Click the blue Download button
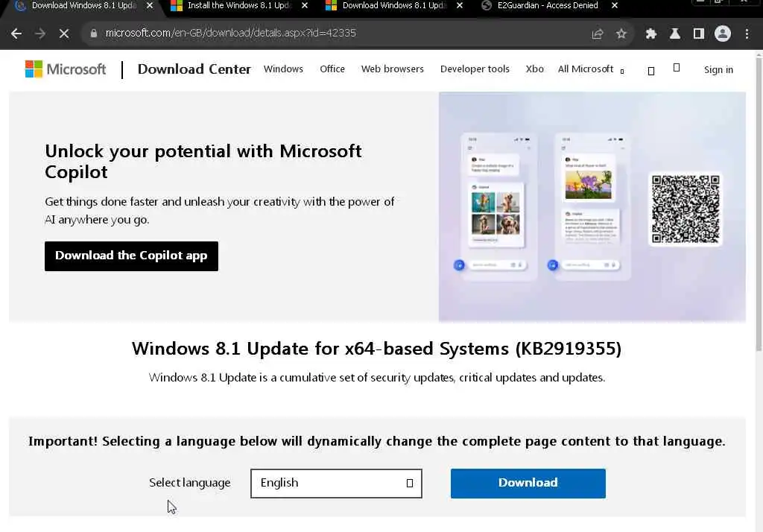The width and height of the screenshot is (763, 532). pyautogui.click(x=528, y=484)
